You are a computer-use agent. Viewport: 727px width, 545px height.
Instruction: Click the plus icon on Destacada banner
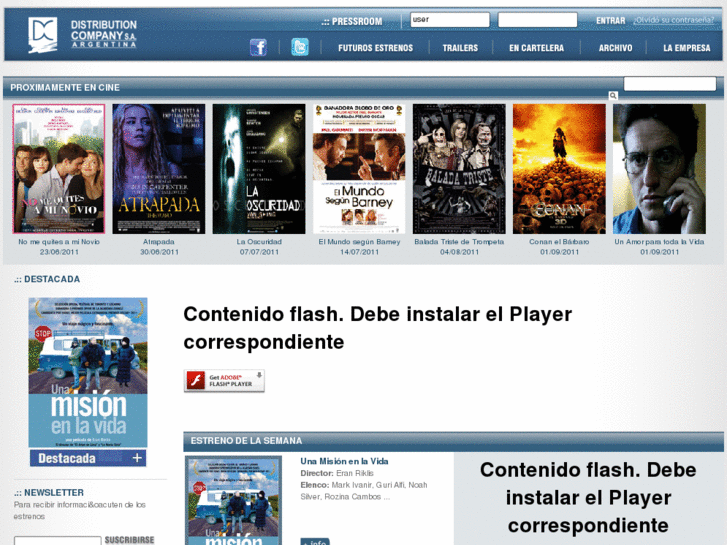click(x=137, y=458)
